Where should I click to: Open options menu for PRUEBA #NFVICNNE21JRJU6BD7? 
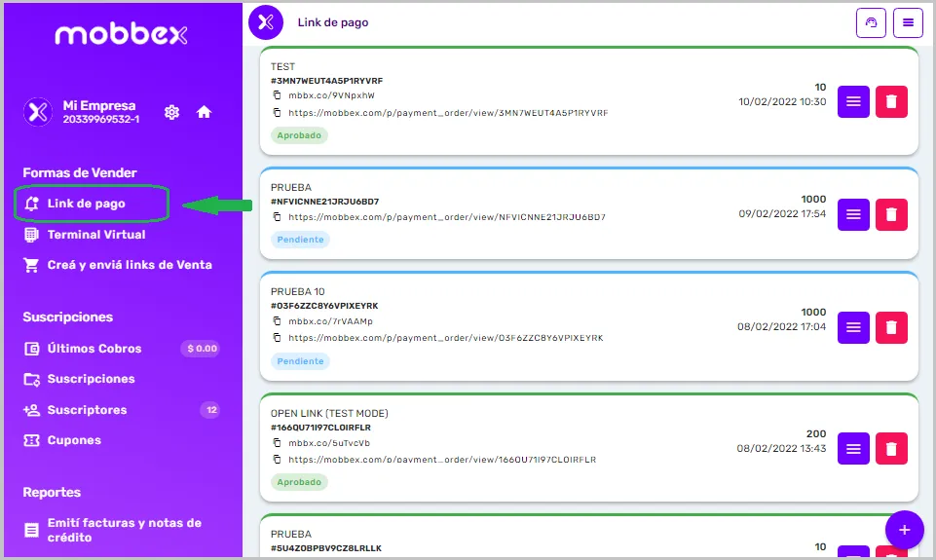pos(853,214)
